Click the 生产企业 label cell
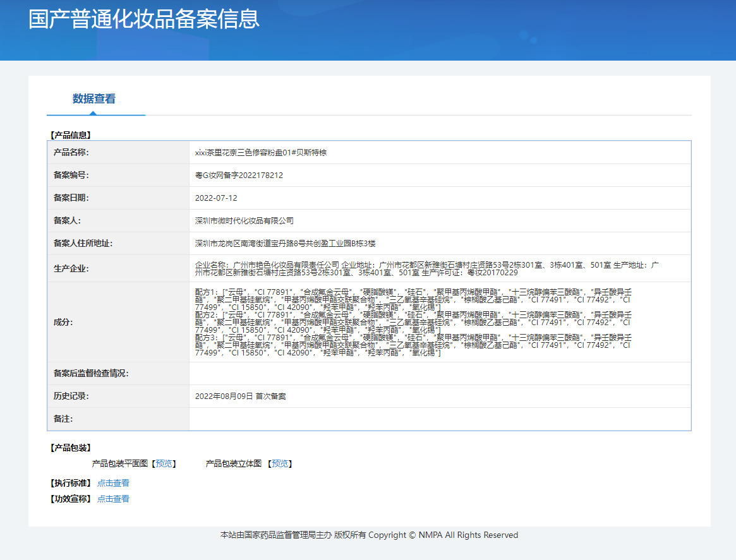This screenshot has width=736, height=560. pyautogui.click(x=118, y=268)
